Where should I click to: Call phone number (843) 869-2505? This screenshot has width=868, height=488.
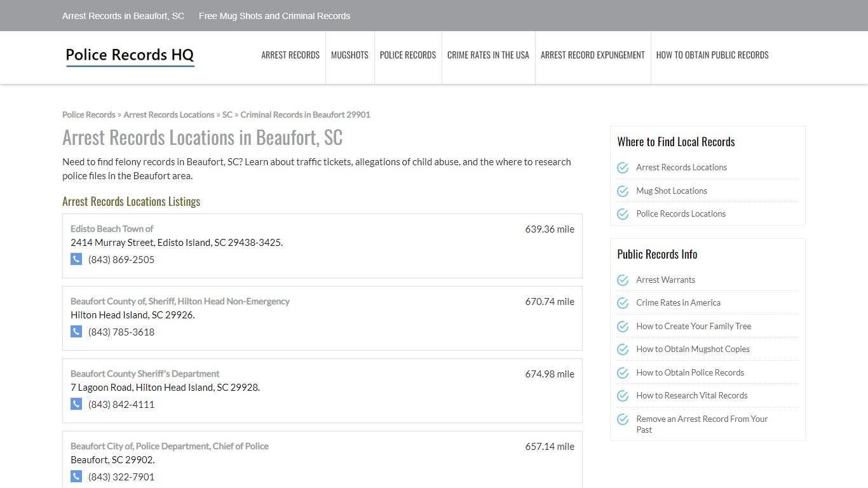(x=121, y=260)
